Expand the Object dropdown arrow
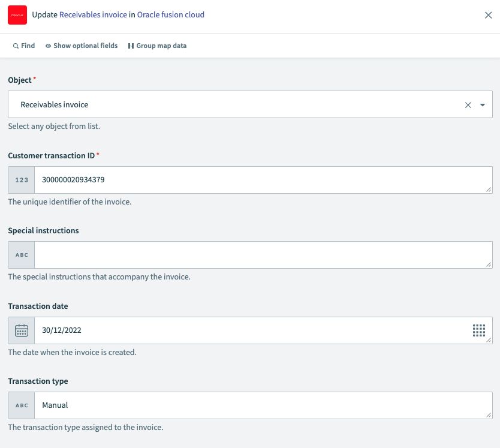The width and height of the screenshot is (500, 448). (x=483, y=105)
